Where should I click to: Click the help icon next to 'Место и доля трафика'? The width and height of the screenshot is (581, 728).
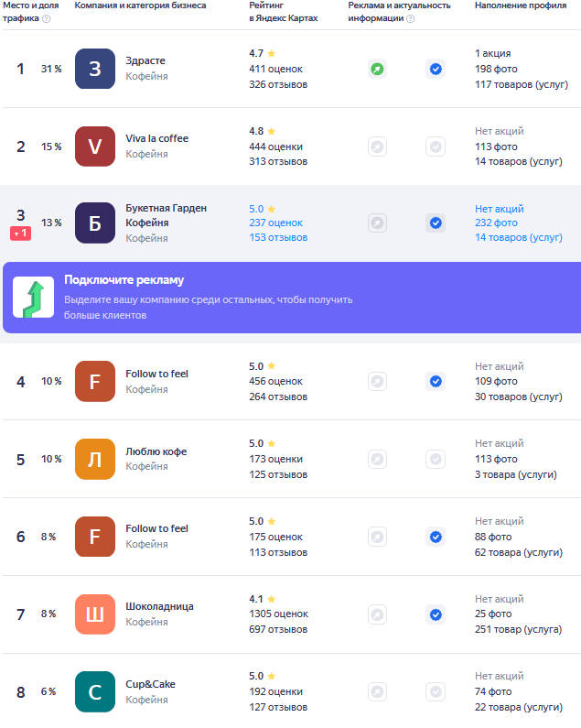pos(47,19)
